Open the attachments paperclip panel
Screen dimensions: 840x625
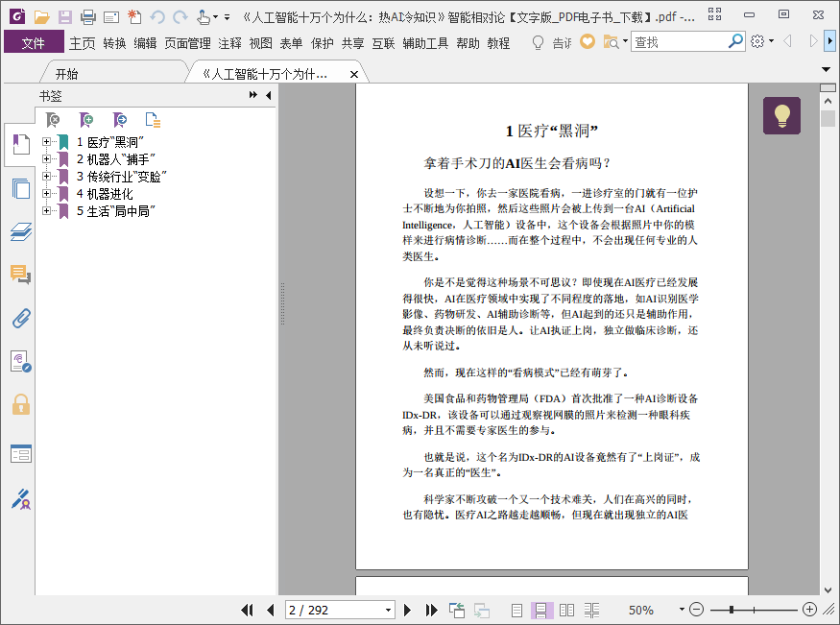pyautogui.click(x=21, y=318)
